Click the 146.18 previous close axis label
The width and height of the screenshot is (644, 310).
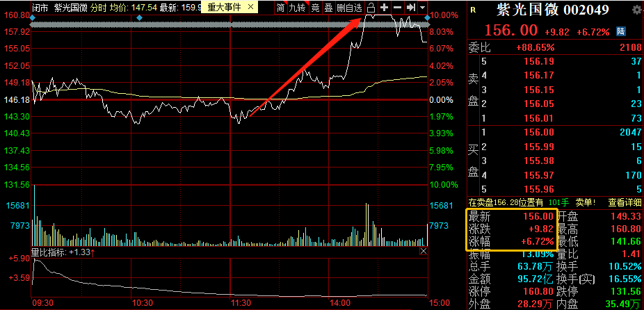pyautogui.click(x=17, y=100)
